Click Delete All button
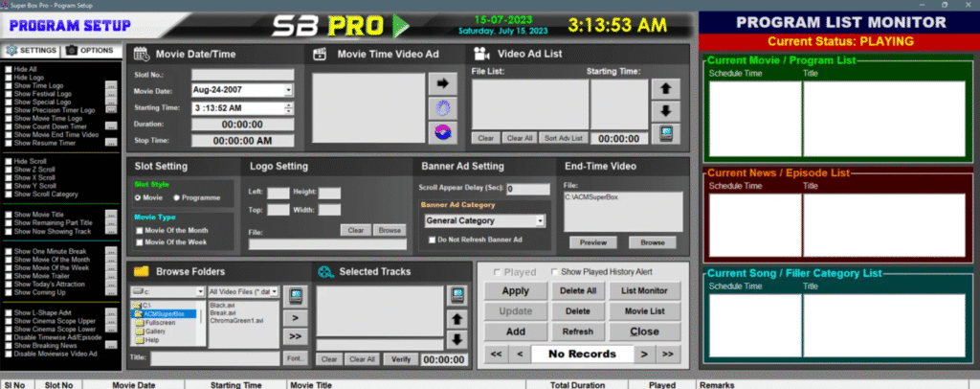This screenshot has width=980, height=389. [578, 291]
